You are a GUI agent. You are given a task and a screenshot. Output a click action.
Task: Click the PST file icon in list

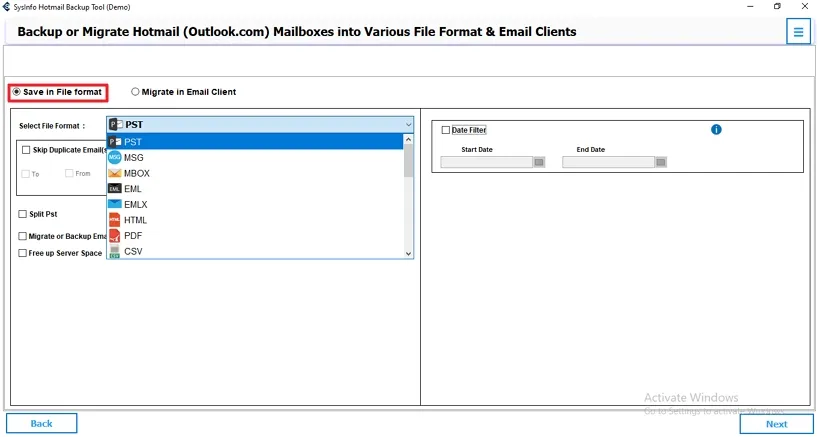coord(115,142)
